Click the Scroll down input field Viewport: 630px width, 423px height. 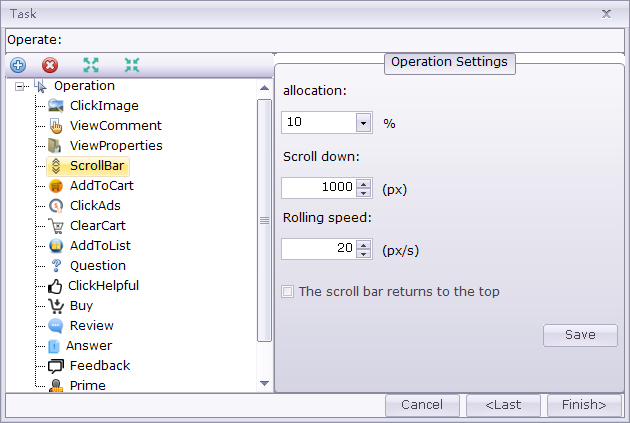(318, 187)
